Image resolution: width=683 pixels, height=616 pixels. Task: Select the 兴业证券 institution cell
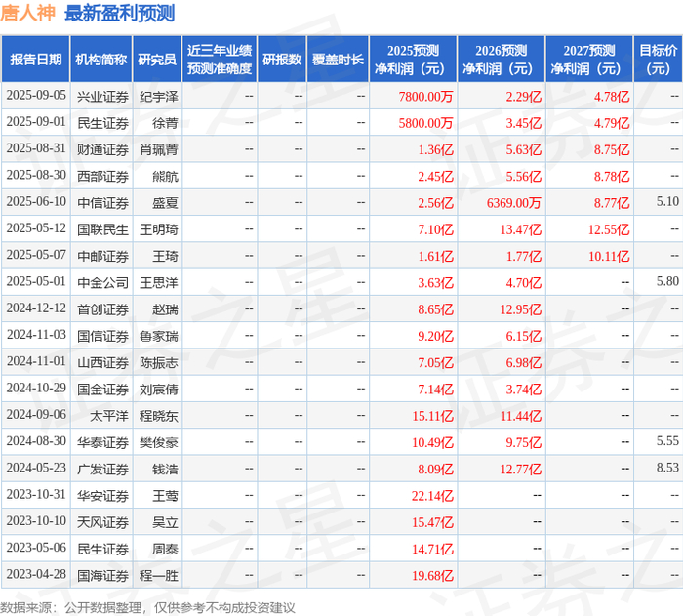102,97
